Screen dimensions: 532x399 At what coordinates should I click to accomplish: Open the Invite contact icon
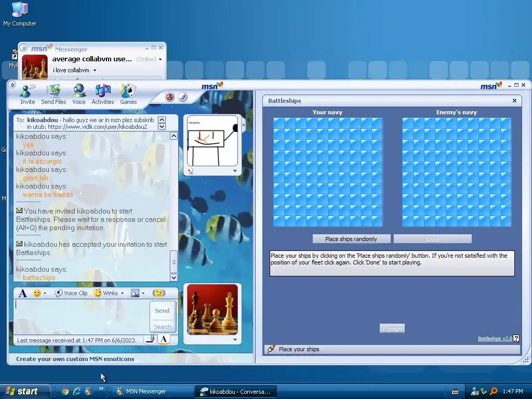[x=27, y=94]
